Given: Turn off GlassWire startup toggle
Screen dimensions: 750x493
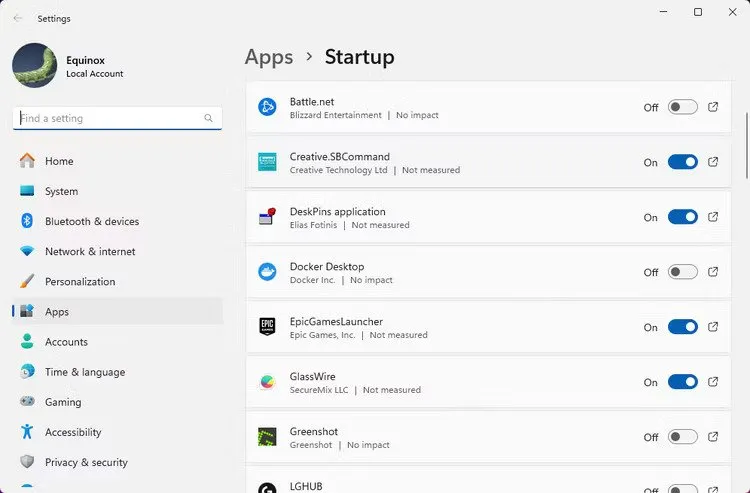Looking at the screenshot, I should pyautogui.click(x=682, y=382).
